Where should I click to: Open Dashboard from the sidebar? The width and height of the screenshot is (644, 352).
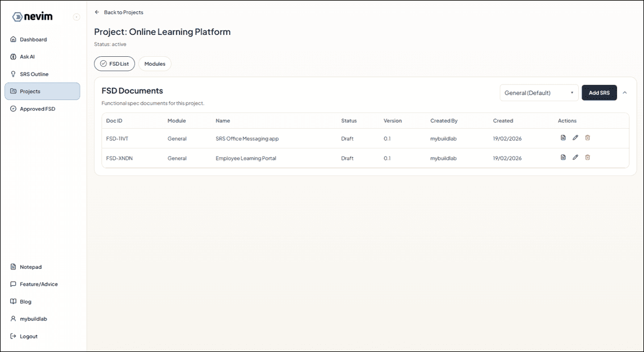coord(33,39)
